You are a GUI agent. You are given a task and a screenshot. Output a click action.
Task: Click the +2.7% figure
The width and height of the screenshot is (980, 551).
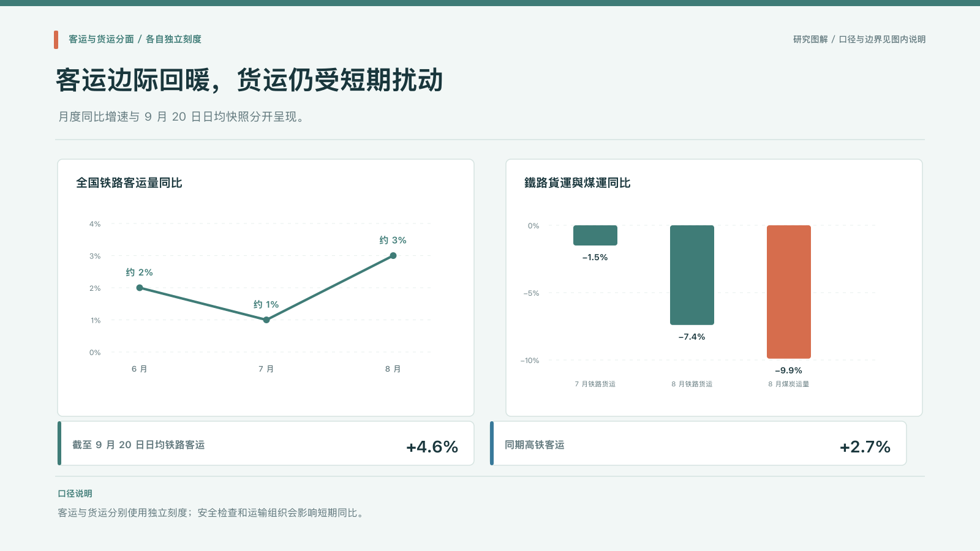865,446
